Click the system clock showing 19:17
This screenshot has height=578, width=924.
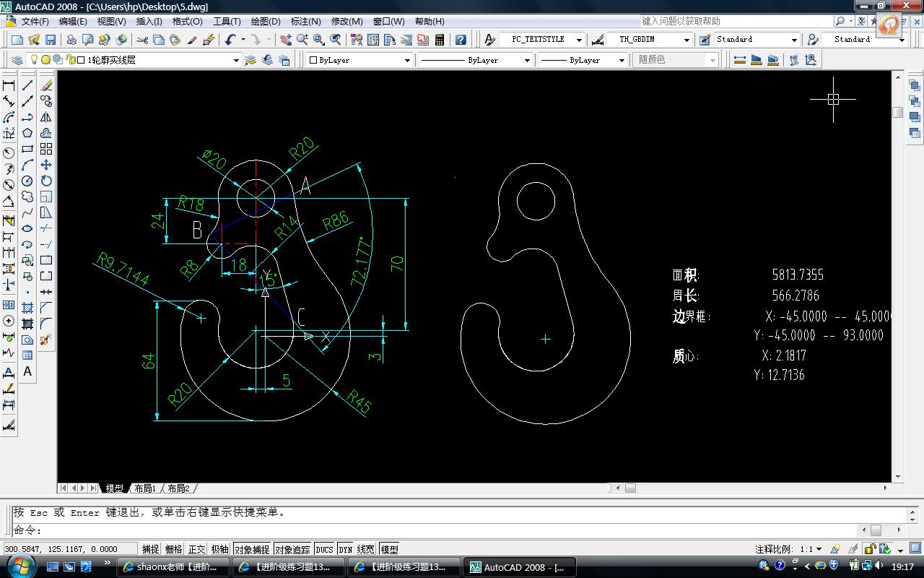pos(902,567)
